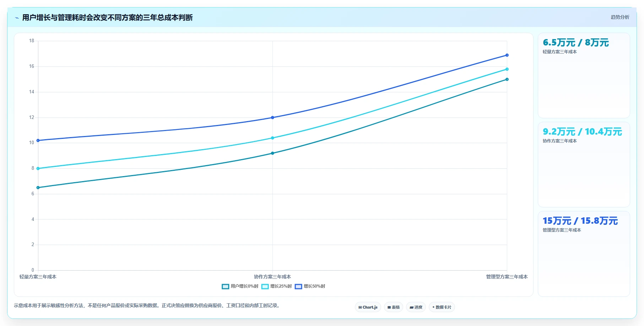
Task: Click the y-axis tick label 2
Action: pyautogui.click(x=33, y=245)
